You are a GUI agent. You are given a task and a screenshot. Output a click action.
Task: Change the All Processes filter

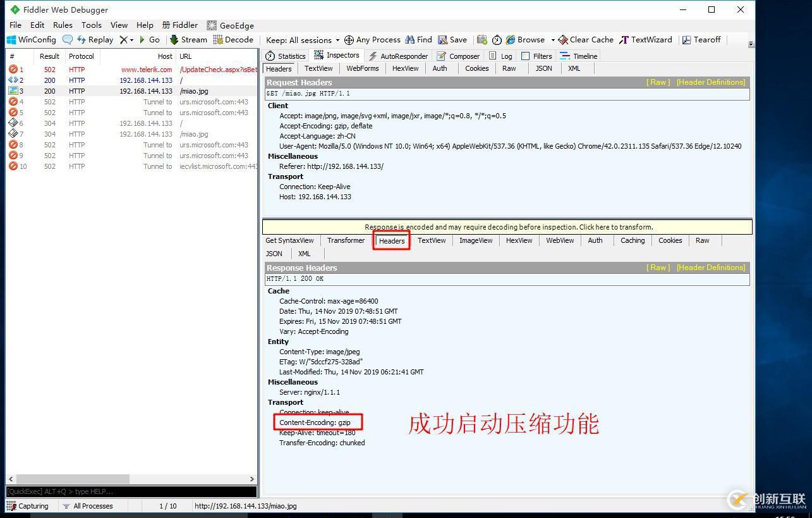click(x=87, y=506)
